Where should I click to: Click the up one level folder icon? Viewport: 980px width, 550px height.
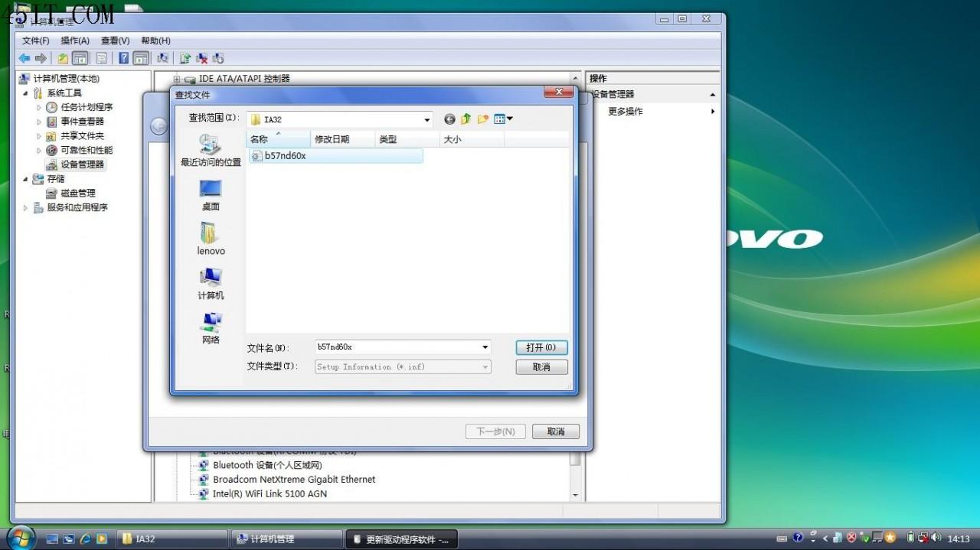[x=465, y=119]
